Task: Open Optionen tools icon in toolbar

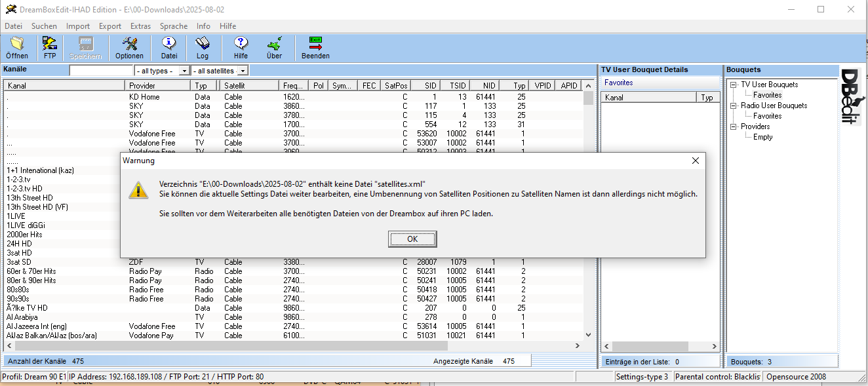Action: (x=129, y=48)
